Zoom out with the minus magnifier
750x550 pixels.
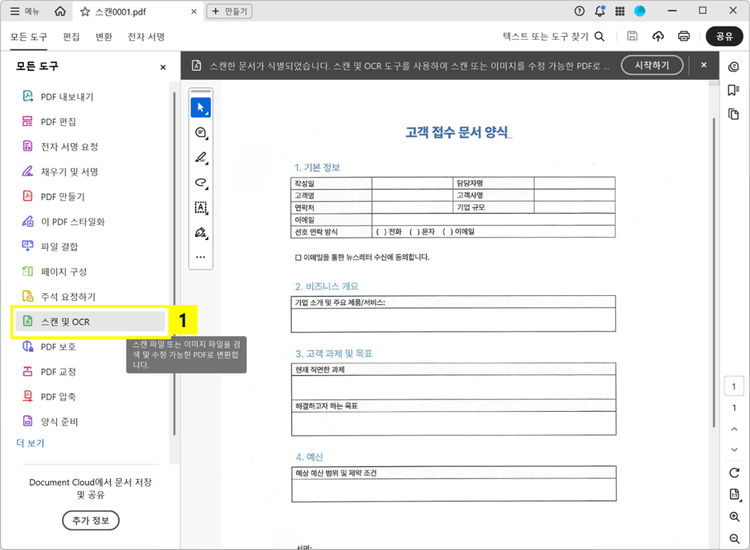click(x=735, y=539)
